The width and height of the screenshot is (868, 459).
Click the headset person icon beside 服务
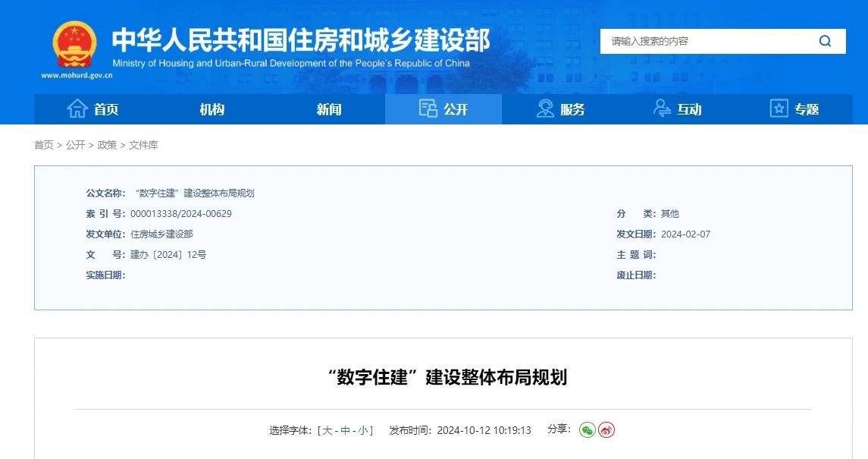[545, 108]
